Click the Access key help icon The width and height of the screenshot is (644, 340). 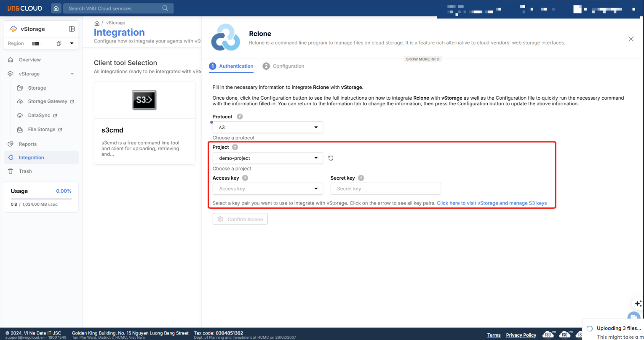(x=245, y=178)
